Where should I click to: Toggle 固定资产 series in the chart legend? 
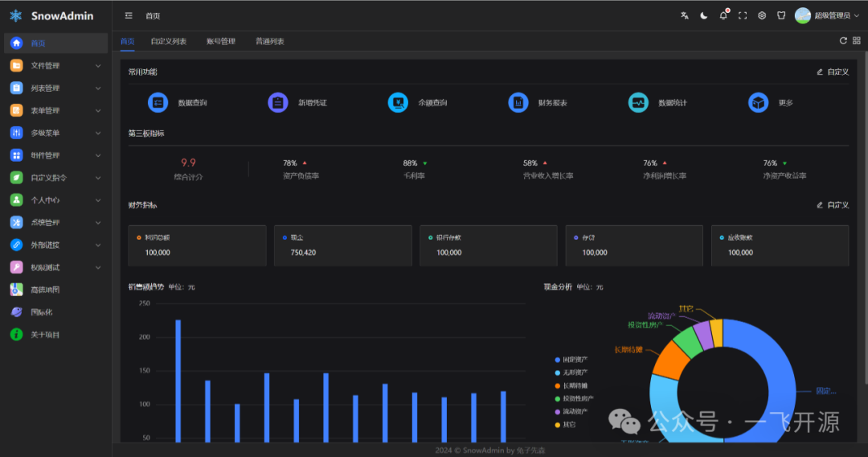[x=574, y=360]
